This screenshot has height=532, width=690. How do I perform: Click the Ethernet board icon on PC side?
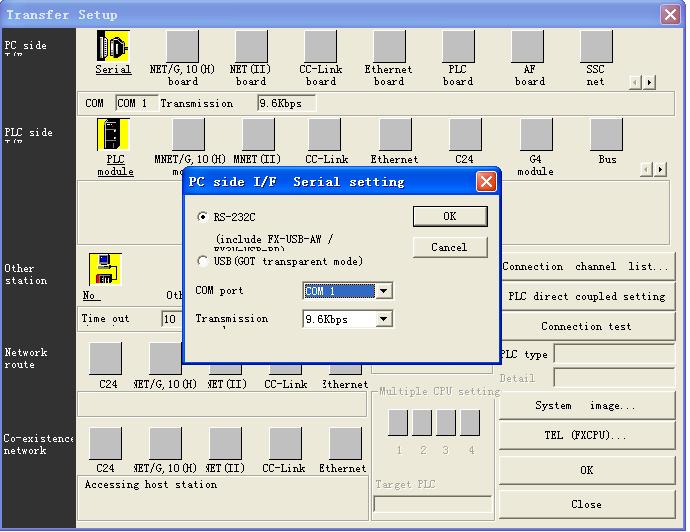click(x=389, y=47)
